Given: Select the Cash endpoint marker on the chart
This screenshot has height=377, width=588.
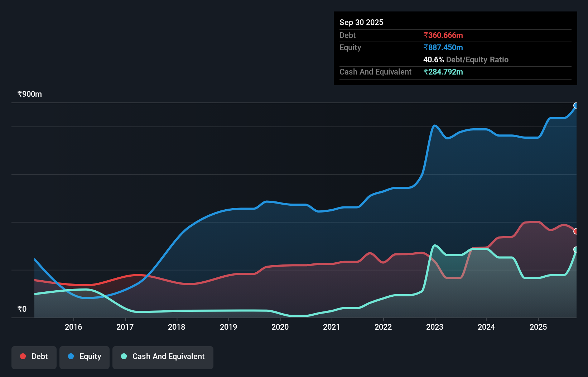Looking at the screenshot, I should (x=576, y=250).
